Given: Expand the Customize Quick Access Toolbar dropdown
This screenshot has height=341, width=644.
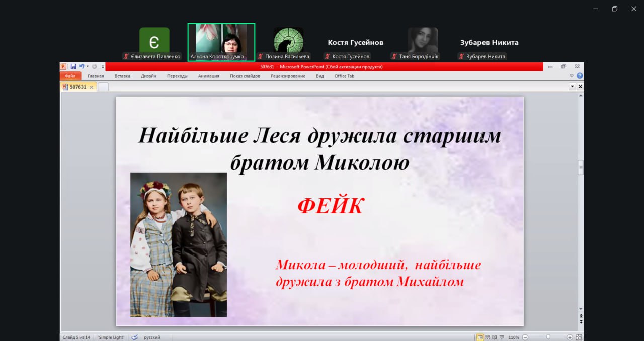Looking at the screenshot, I should click(x=103, y=66).
